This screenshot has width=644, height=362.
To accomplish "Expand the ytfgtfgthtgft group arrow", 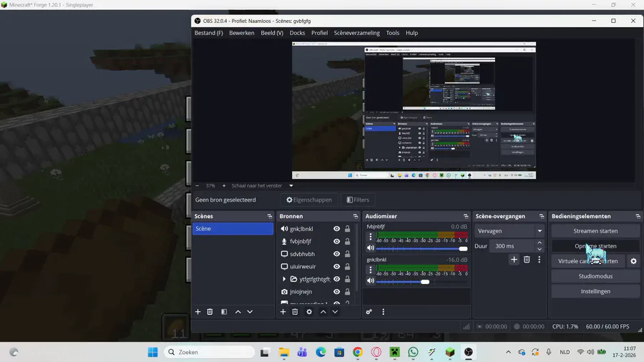I will pyautogui.click(x=284, y=279).
